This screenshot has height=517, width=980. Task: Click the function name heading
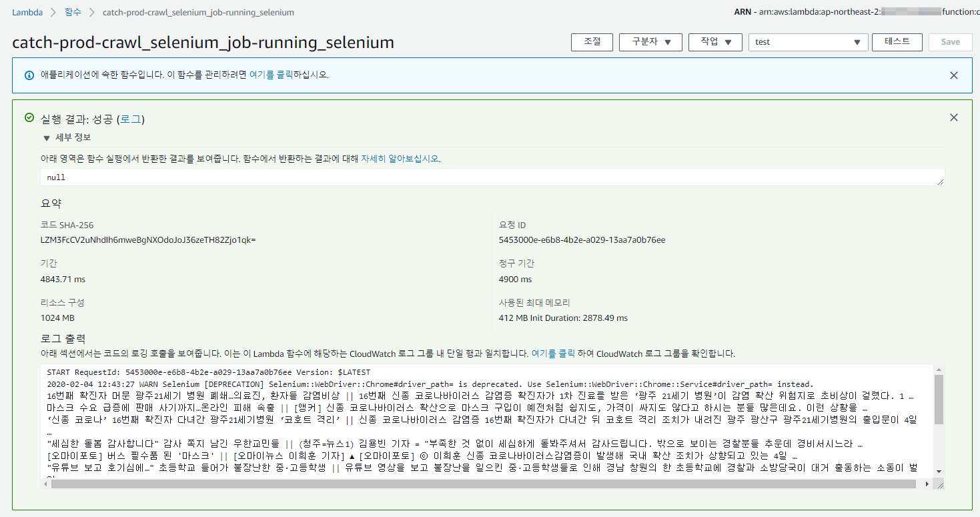(x=203, y=43)
